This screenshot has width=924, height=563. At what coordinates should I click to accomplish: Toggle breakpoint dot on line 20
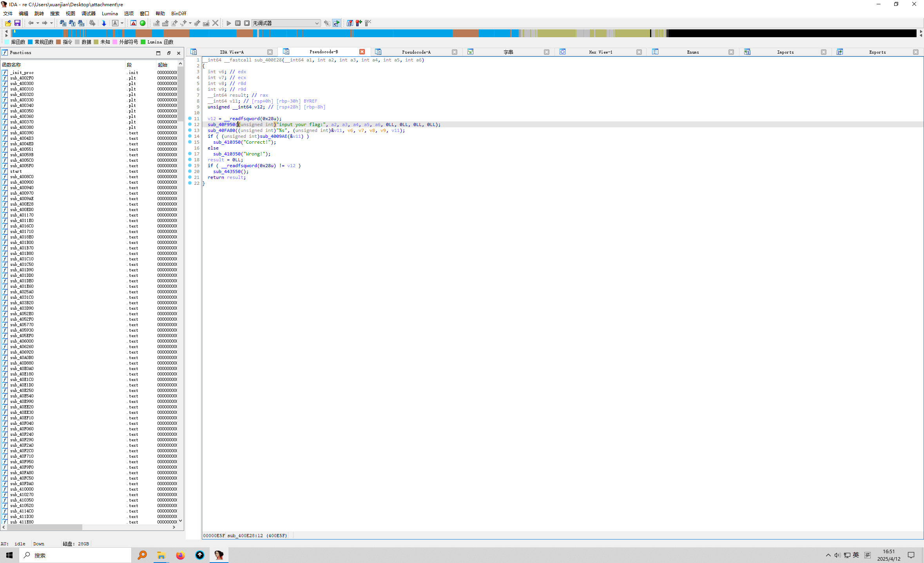(190, 171)
